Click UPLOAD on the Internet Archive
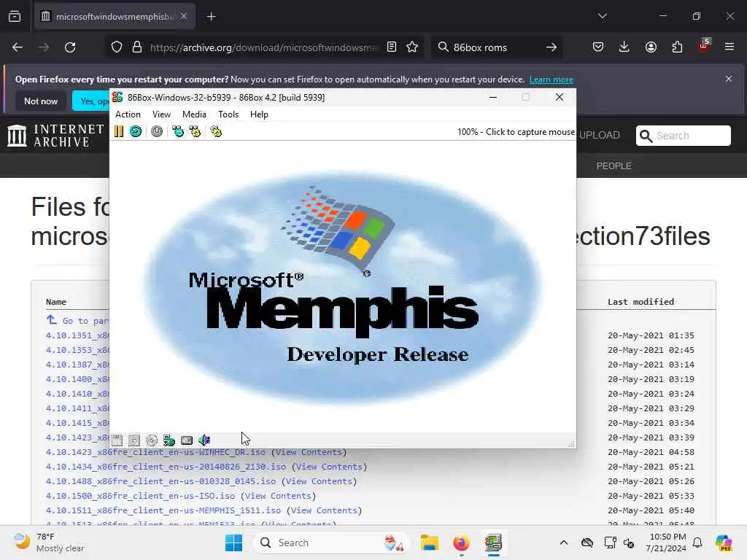The image size is (747, 560). (600, 135)
